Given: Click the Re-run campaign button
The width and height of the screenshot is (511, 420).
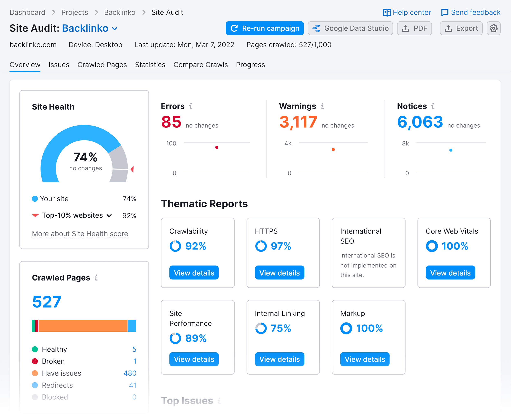Looking at the screenshot, I should (x=264, y=28).
